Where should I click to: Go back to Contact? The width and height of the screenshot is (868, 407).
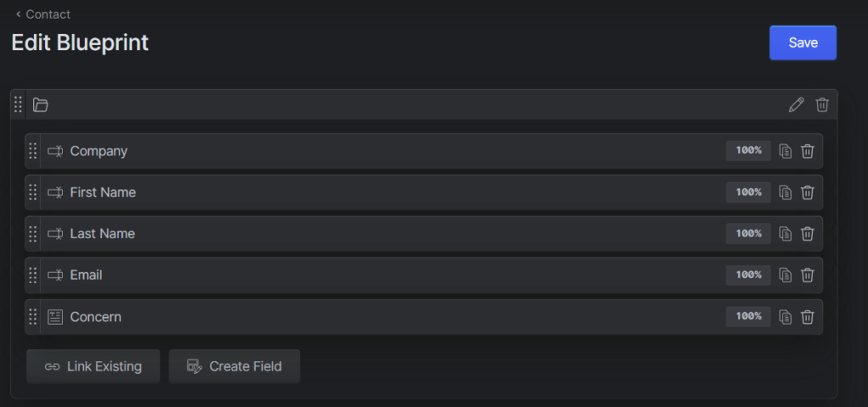point(42,14)
